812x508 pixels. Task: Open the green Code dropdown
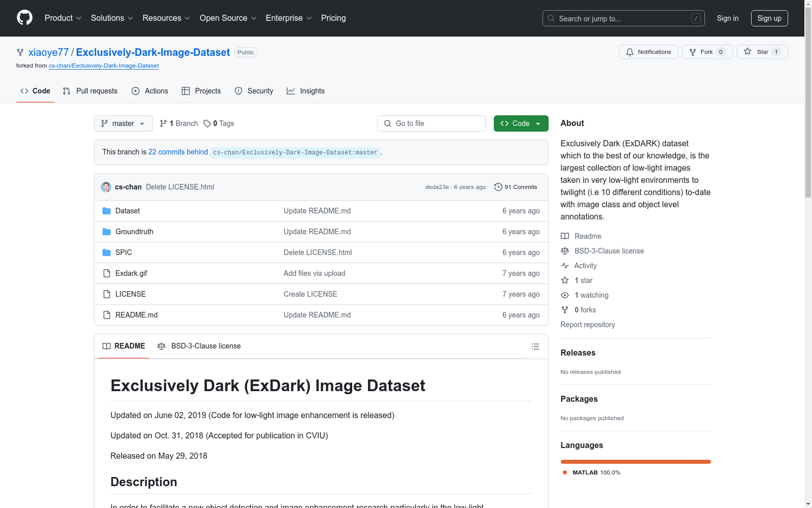point(521,123)
